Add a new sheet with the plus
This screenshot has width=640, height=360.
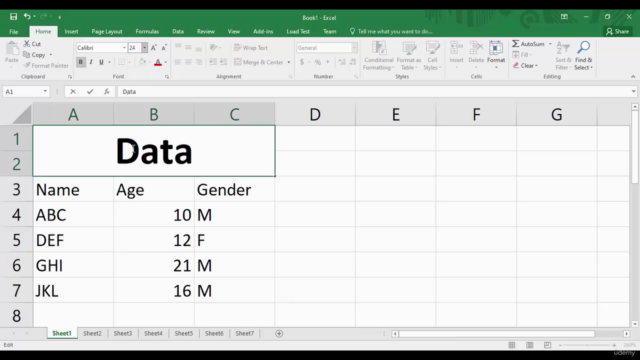point(279,333)
